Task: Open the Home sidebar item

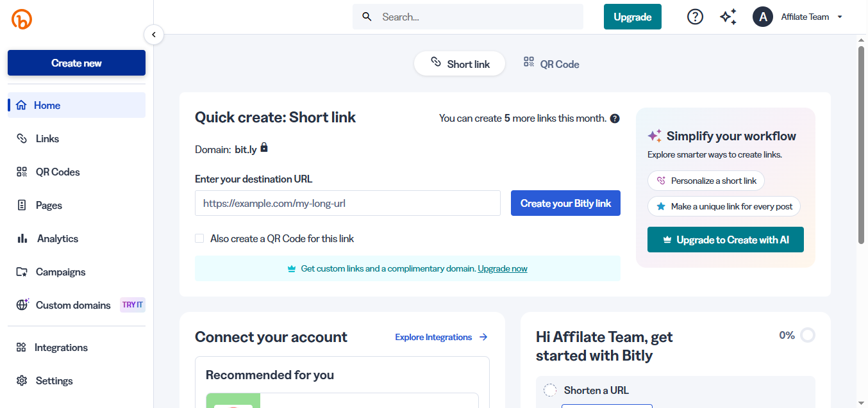Action: [76, 105]
